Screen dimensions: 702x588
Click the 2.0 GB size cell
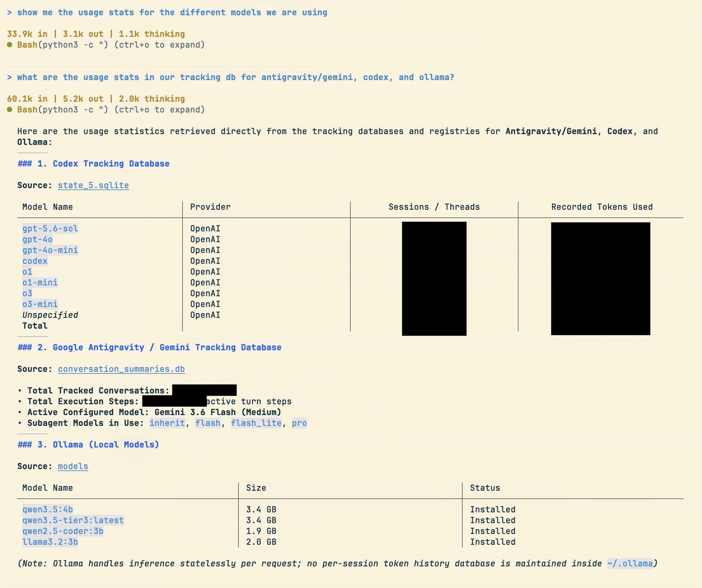pyautogui.click(x=261, y=542)
